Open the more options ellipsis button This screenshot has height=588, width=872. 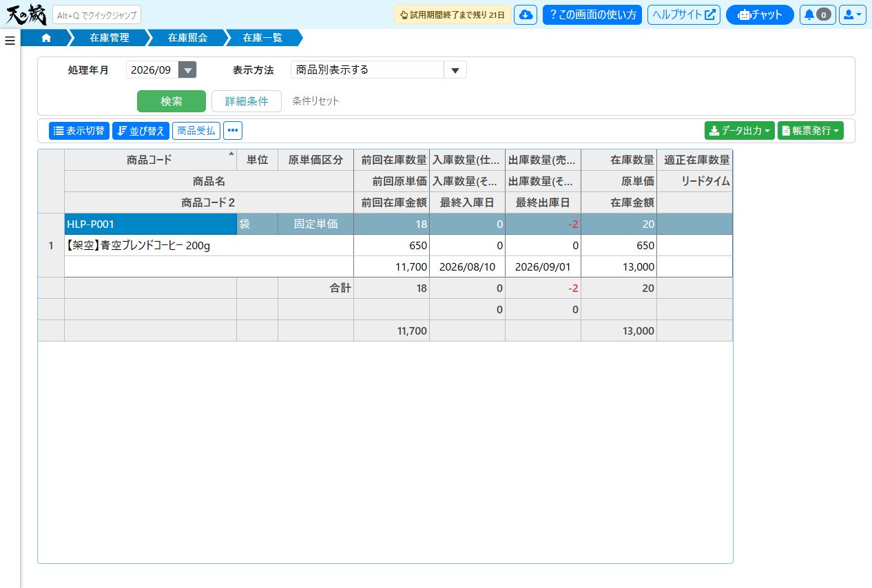pyautogui.click(x=233, y=130)
